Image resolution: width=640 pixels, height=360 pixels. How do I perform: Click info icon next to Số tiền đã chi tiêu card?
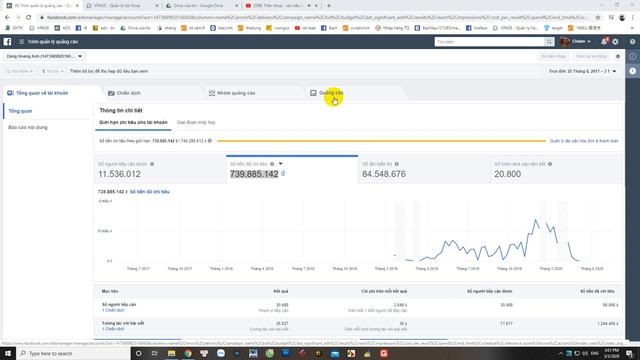tap(272, 164)
